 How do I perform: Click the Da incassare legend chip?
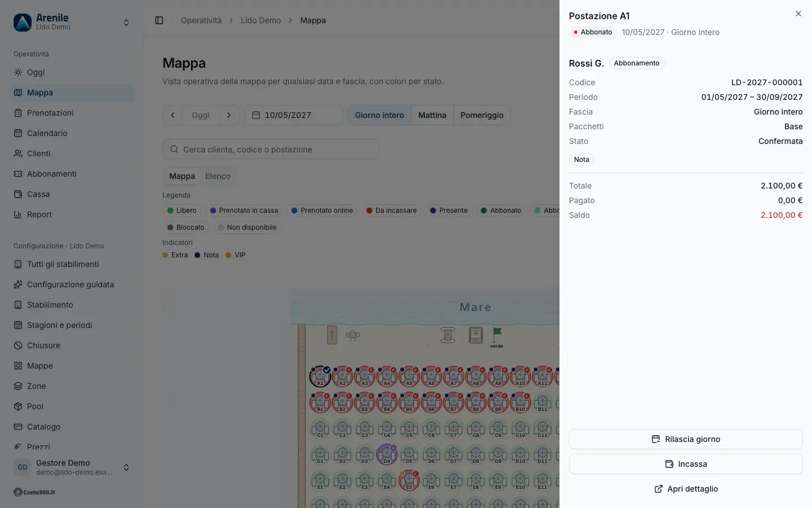(391, 211)
